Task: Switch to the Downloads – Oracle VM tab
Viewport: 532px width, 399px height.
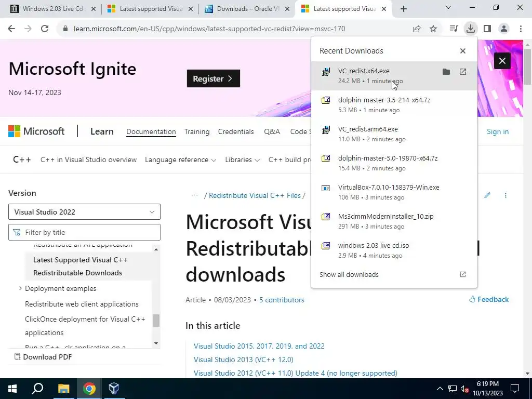Action: click(x=247, y=9)
